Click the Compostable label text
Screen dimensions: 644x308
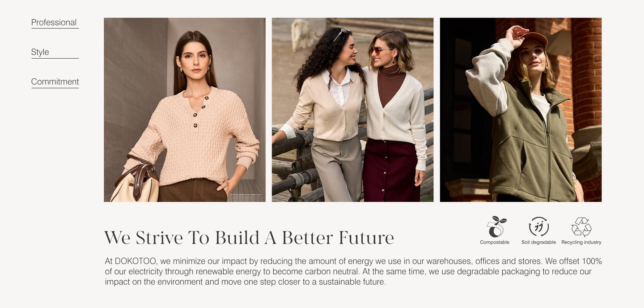coord(495,242)
